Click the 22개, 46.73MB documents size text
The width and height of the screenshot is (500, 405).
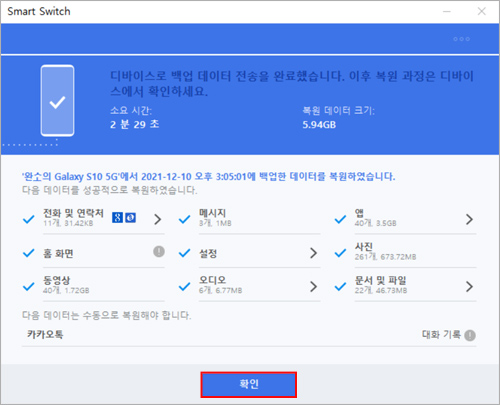(x=381, y=290)
